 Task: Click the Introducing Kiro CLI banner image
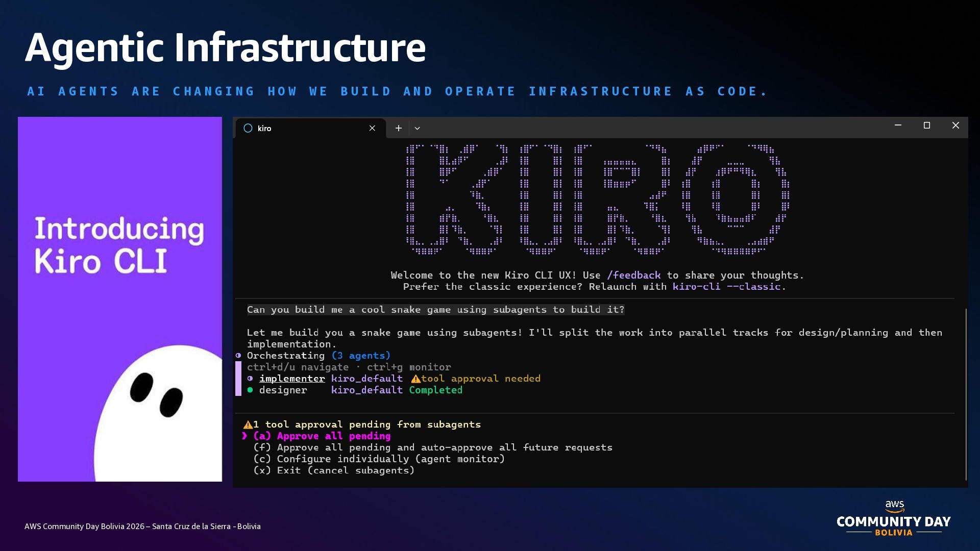[x=120, y=299]
